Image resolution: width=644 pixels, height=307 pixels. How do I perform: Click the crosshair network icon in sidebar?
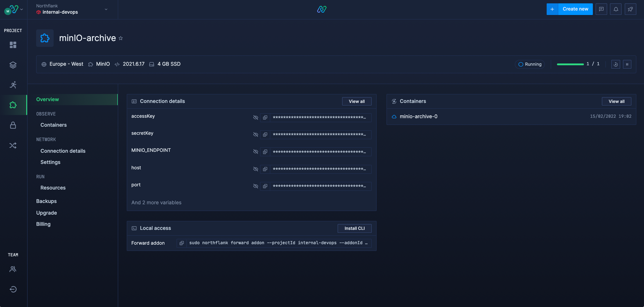pyautogui.click(x=13, y=146)
